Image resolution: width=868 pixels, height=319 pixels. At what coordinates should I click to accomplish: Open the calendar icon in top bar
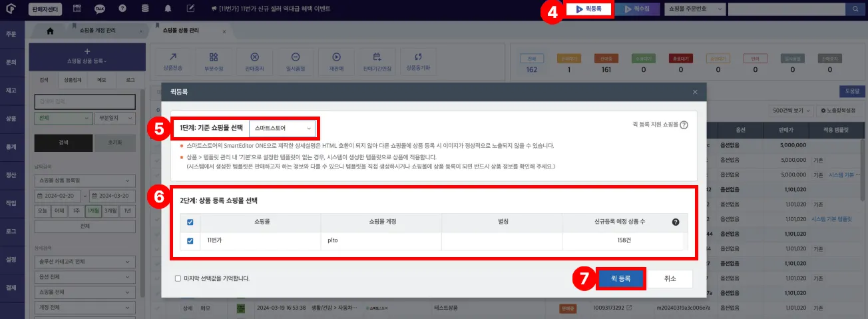(x=77, y=9)
